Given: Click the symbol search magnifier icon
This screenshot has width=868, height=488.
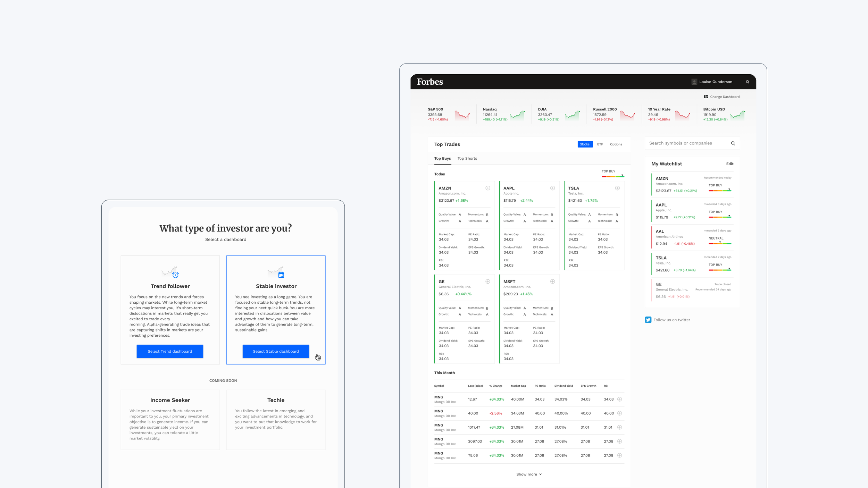Looking at the screenshot, I should pyautogui.click(x=733, y=143).
